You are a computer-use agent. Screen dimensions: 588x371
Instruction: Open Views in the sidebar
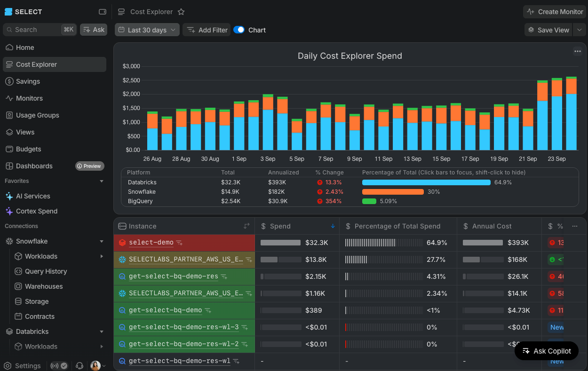[55, 132]
